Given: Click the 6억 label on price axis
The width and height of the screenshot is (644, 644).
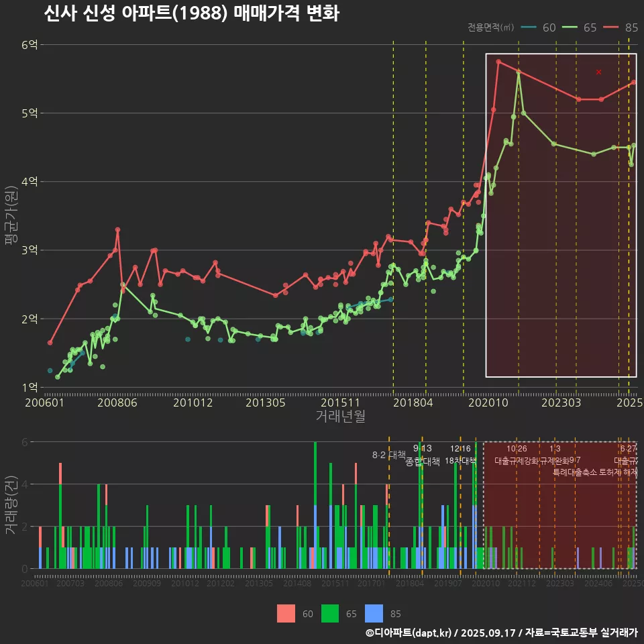Looking at the screenshot, I should point(30,45).
